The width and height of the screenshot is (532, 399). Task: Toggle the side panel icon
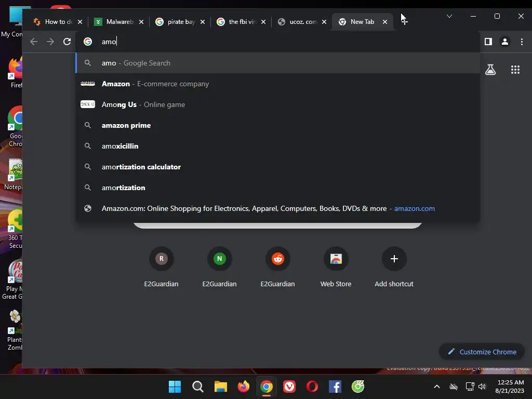pyautogui.click(x=488, y=42)
